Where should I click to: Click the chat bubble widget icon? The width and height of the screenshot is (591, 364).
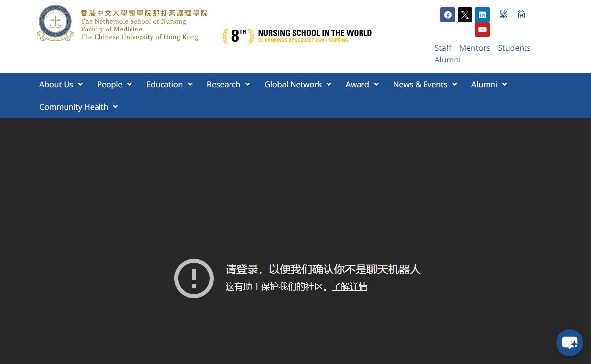(569, 342)
